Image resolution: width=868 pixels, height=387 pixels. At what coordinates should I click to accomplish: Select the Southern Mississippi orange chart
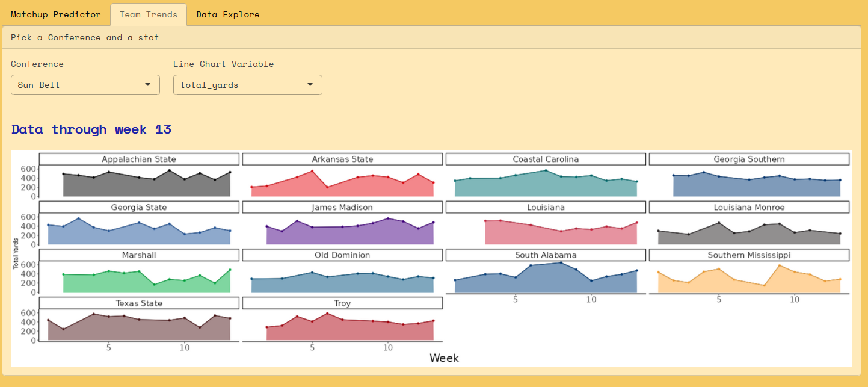749,283
